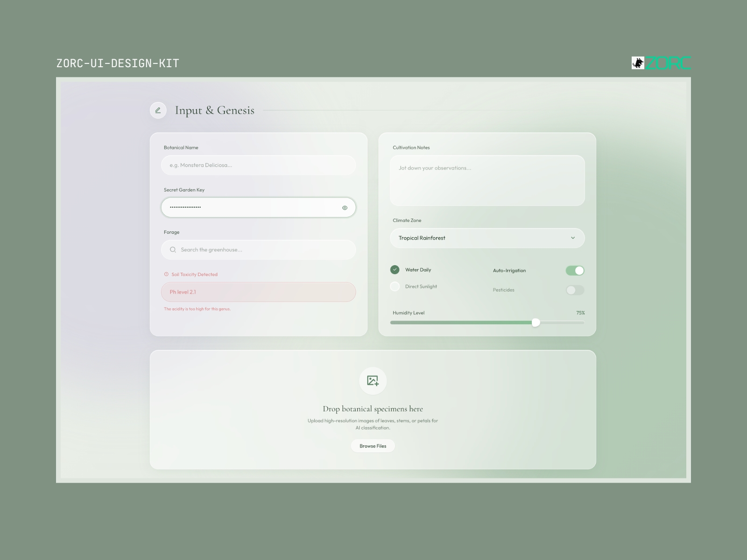Click the Direct Sunlight label
747x560 pixels.
pyautogui.click(x=421, y=287)
